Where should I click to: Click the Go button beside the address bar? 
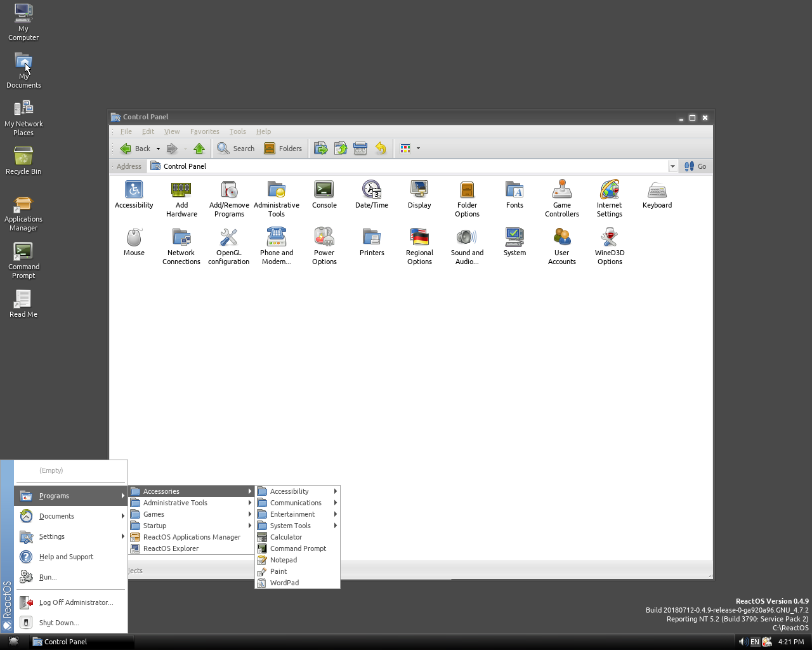(695, 166)
